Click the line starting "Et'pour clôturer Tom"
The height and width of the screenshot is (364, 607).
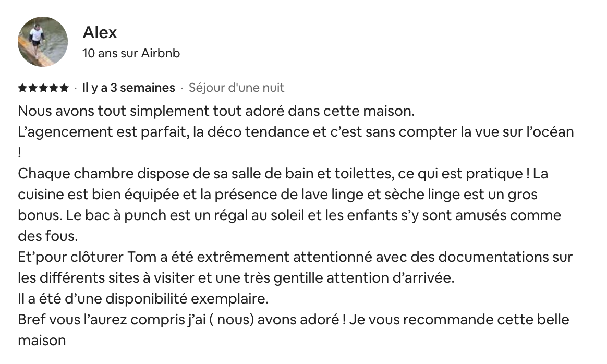[x=295, y=257]
